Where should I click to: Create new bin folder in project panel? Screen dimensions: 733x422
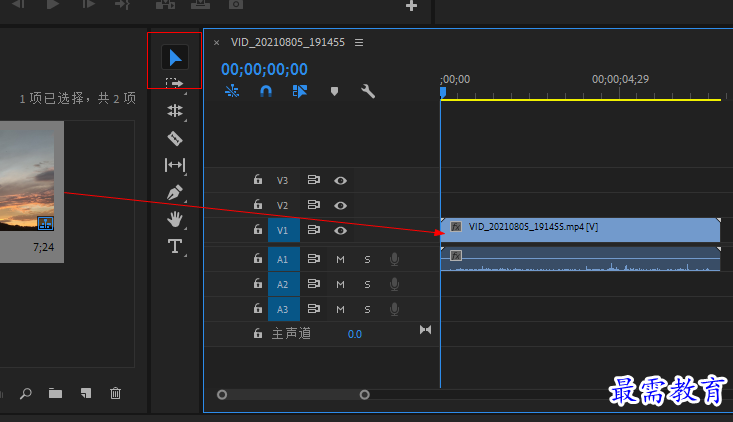pyautogui.click(x=56, y=393)
